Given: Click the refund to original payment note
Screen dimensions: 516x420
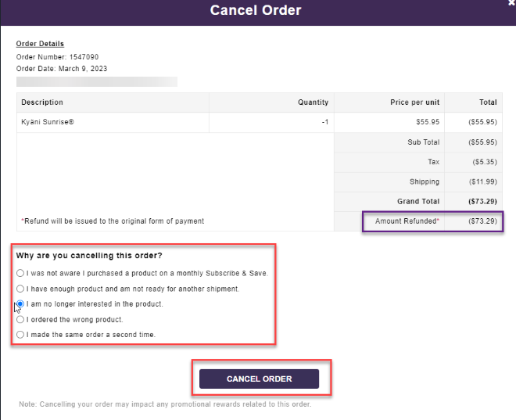Looking at the screenshot, I should click(113, 221).
